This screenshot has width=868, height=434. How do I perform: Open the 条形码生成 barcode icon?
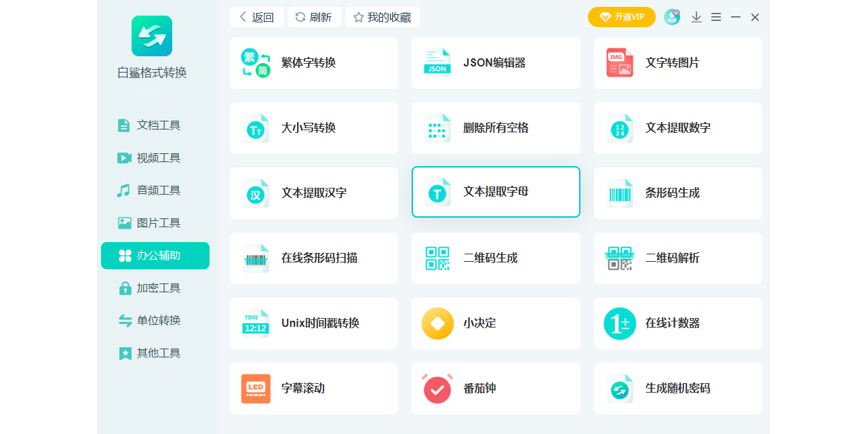click(619, 193)
